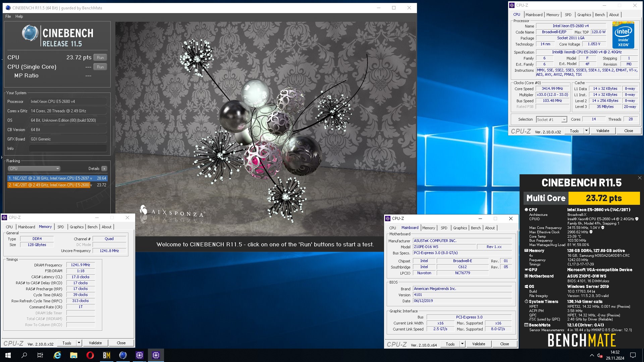Viewport: 644px width, 362px height.
Task: Launch Internet Explorer from taskbar
Action: tap(57, 355)
